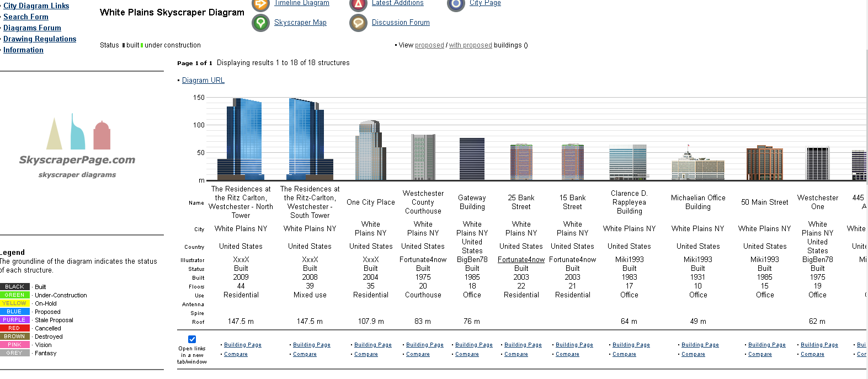
Task: Click the 50 Main Street drawing
Action: pos(765,163)
